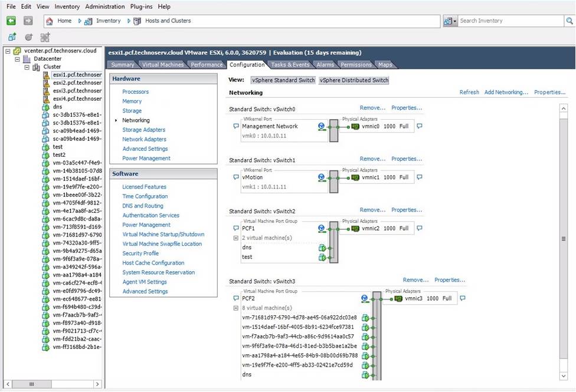Select vm-03a5c447 in inventory tree
Screen dimensions: 576x392
point(77,163)
